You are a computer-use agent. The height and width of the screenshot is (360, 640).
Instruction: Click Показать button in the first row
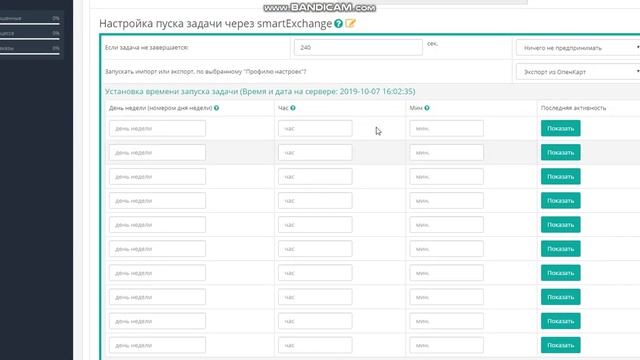(x=560, y=128)
